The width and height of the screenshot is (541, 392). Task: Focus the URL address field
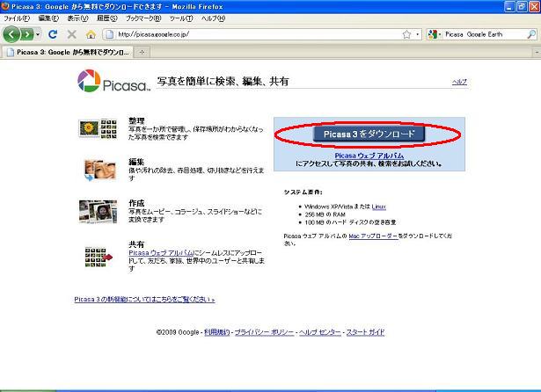257,34
